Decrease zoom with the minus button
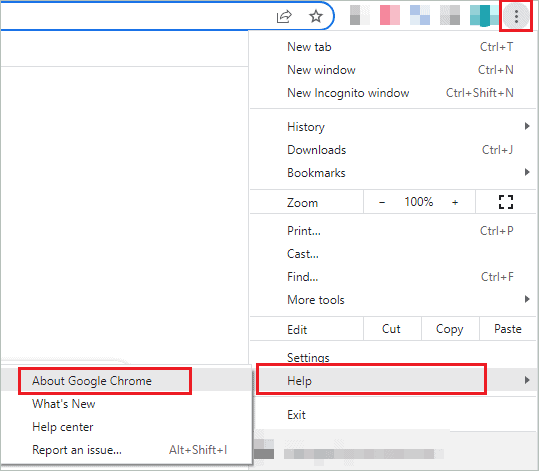Image resolution: width=539 pixels, height=471 pixels. [382, 202]
